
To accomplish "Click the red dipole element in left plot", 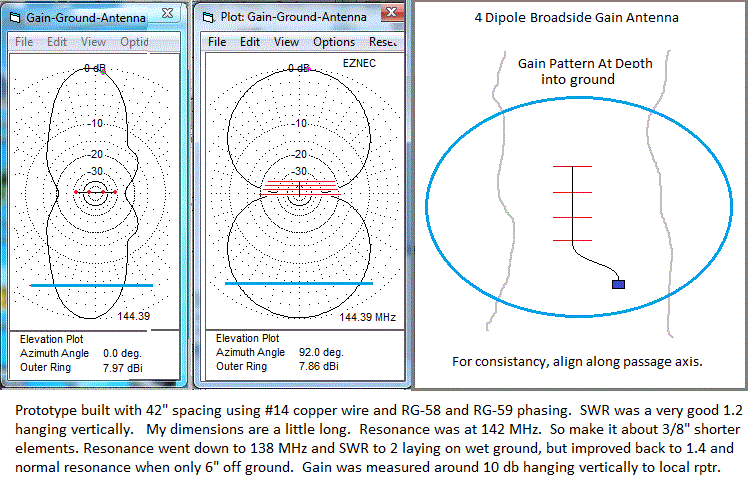I will [95, 191].
